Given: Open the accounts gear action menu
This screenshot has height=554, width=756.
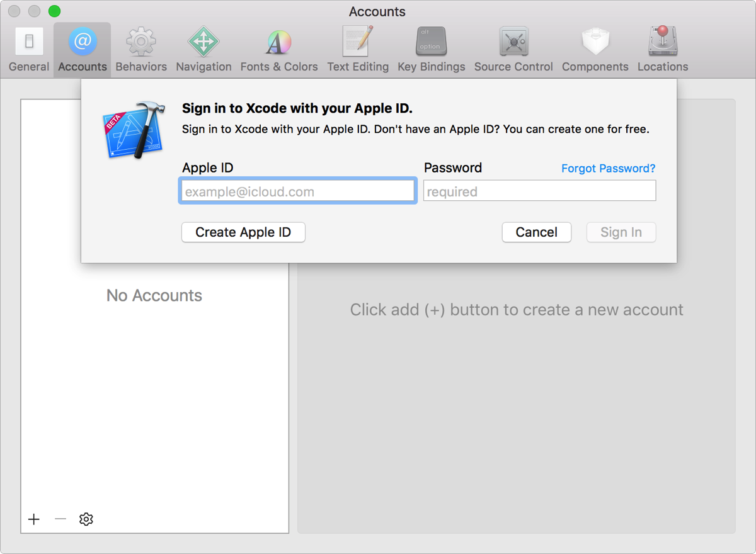Looking at the screenshot, I should 86,519.
